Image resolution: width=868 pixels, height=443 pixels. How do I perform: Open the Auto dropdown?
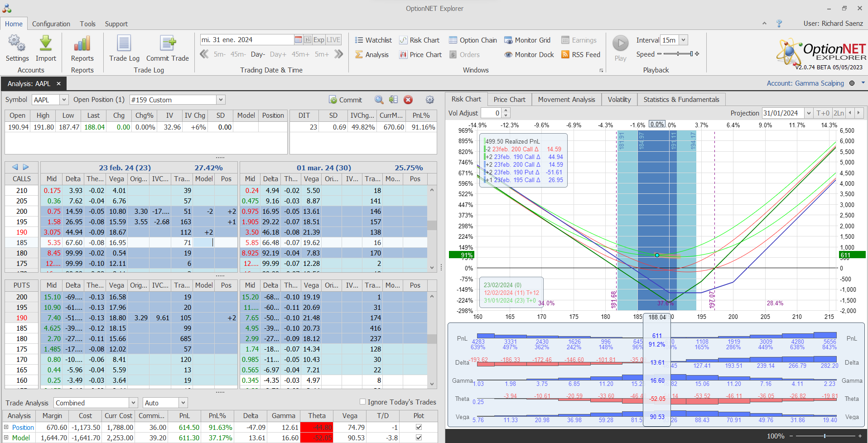tap(183, 403)
